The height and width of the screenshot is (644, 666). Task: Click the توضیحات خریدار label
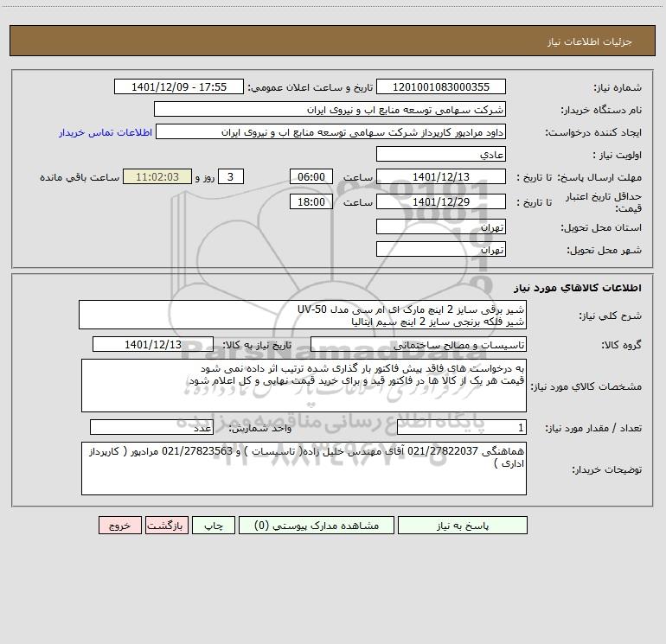click(606, 469)
